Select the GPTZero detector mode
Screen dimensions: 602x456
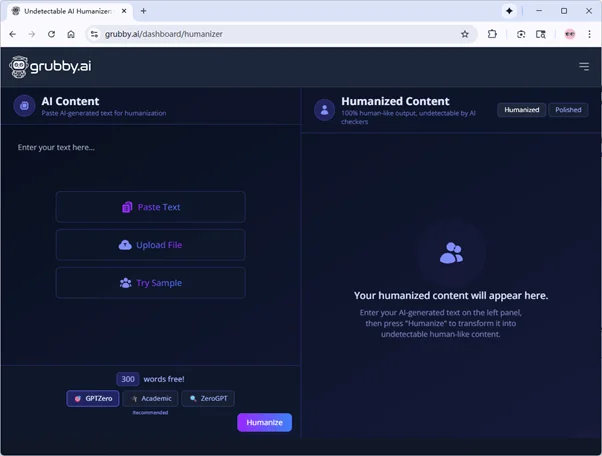pos(93,398)
